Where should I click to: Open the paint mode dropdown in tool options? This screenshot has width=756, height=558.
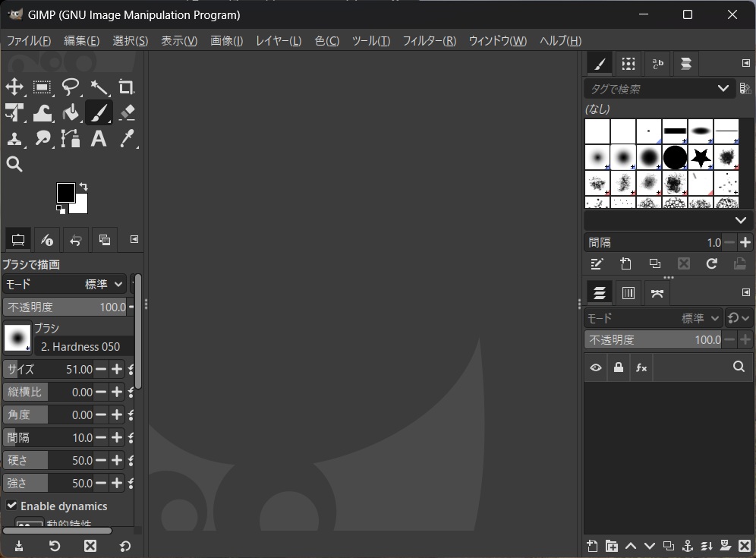point(65,284)
